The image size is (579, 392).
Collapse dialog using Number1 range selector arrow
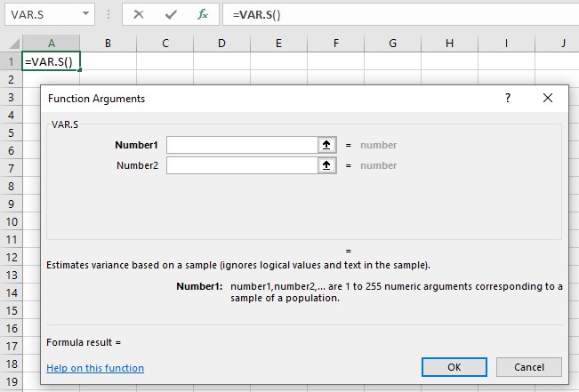pos(326,145)
